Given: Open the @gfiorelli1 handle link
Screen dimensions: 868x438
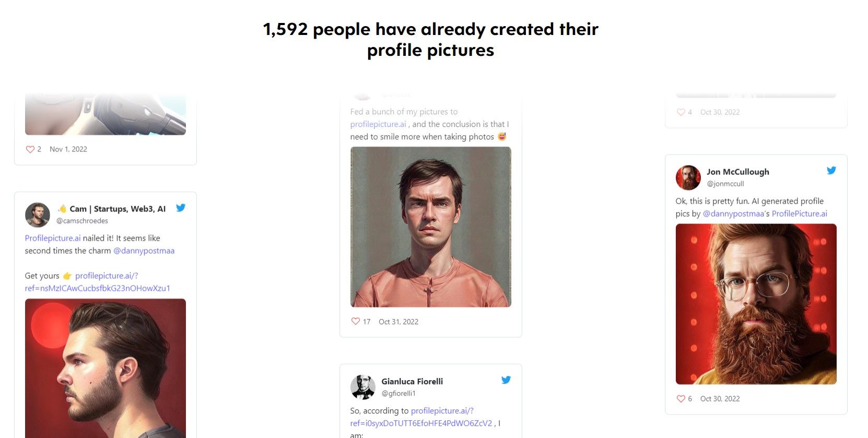Looking at the screenshot, I should pyautogui.click(x=398, y=393).
